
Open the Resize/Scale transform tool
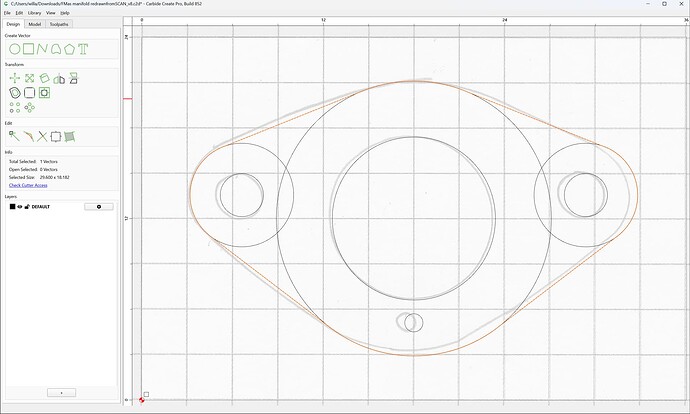(x=29, y=78)
